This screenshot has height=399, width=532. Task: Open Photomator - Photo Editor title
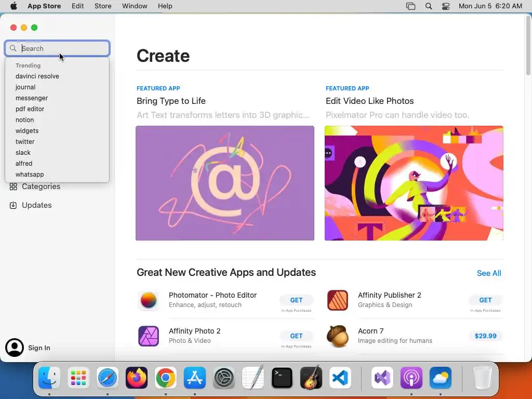tap(212, 295)
